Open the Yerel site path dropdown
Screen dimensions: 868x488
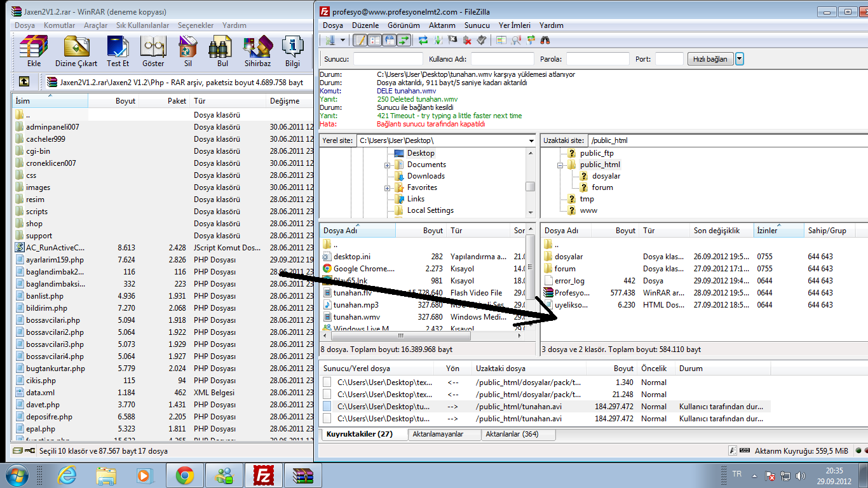click(531, 140)
